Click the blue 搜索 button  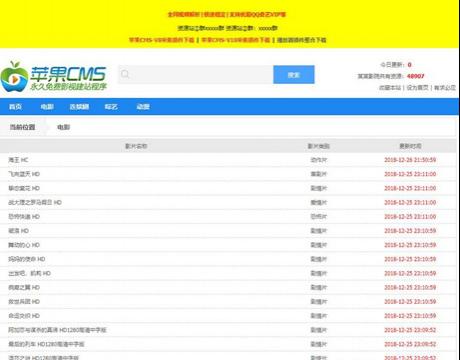pyautogui.click(x=294, y=75)
